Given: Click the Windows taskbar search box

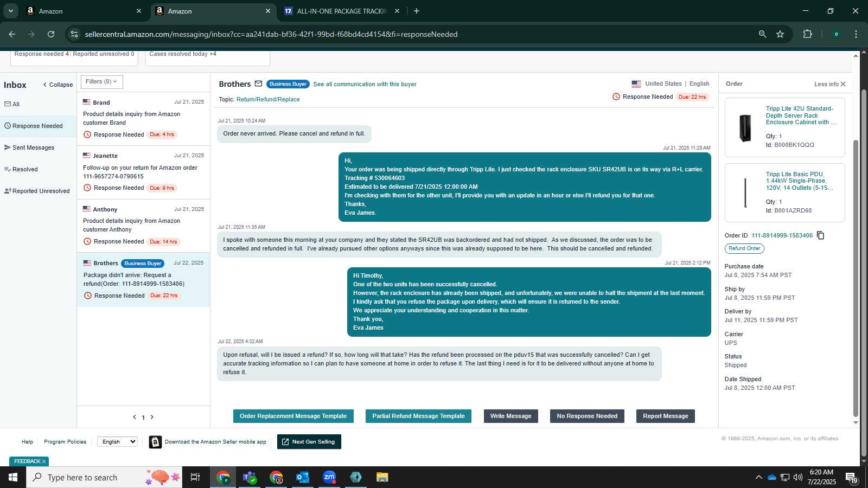Looking at the screenshot, I should [x=104, y=477].
